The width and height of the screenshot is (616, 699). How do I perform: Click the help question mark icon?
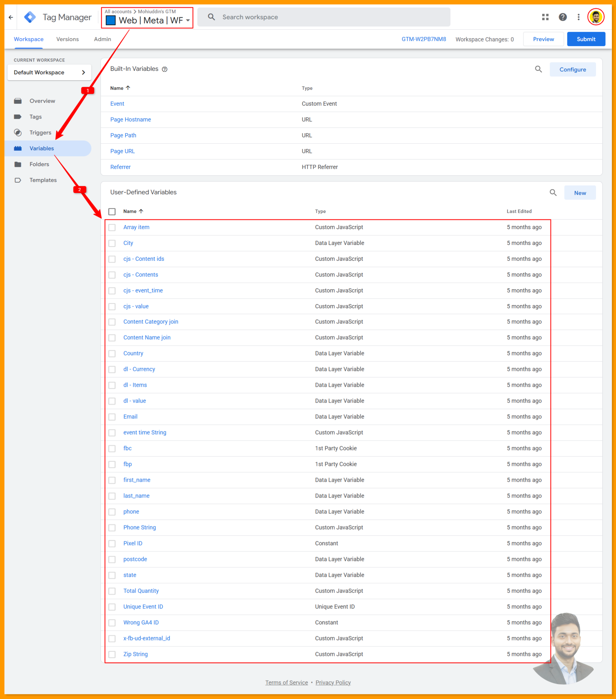click(x=563, y=17)
